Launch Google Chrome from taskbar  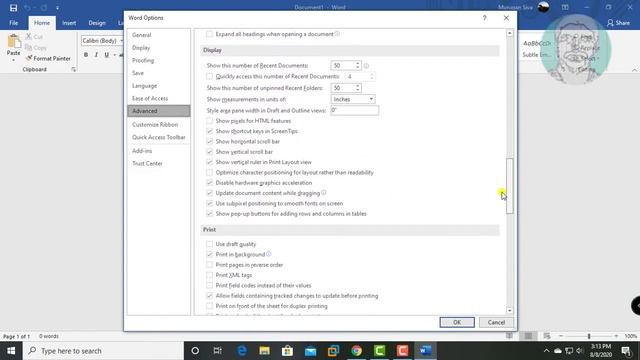[x=356, y=351]
